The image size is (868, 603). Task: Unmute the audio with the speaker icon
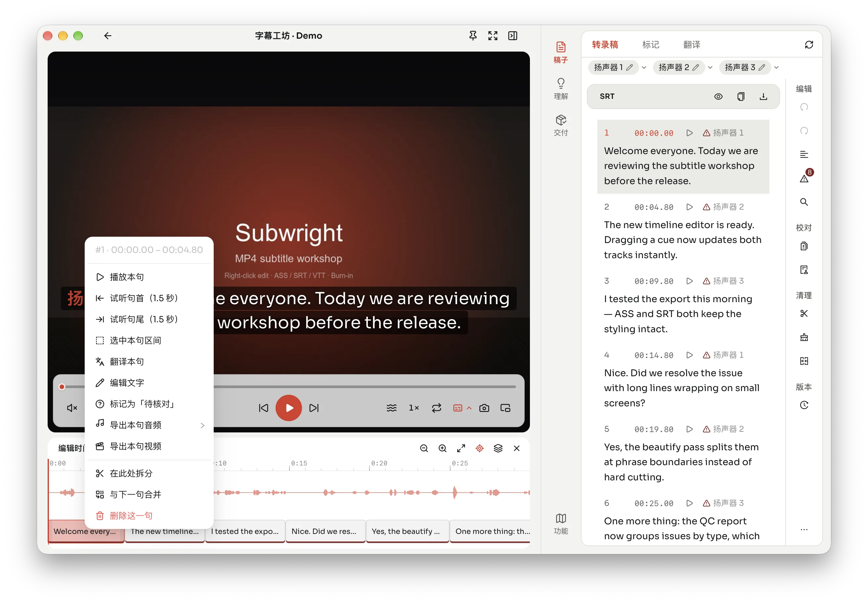coord(72,408)
